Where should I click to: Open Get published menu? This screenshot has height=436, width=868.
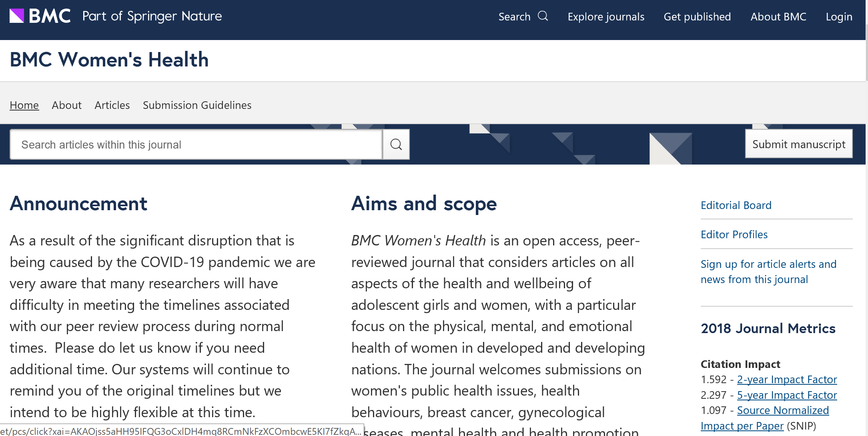pyautogui.click(x=697, y=17)
